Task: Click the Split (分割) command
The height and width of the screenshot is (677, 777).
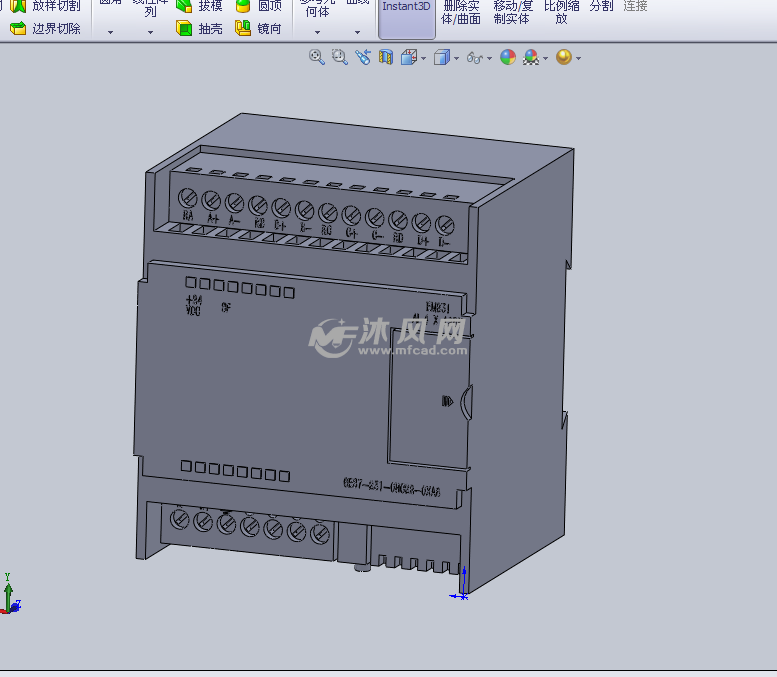Action: [x=601, y=6]
